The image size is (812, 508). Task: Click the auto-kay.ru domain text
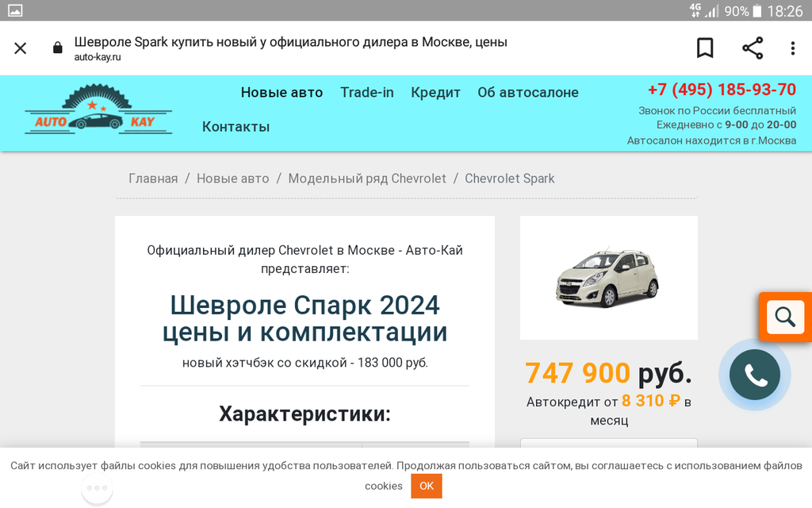point(98,57)
